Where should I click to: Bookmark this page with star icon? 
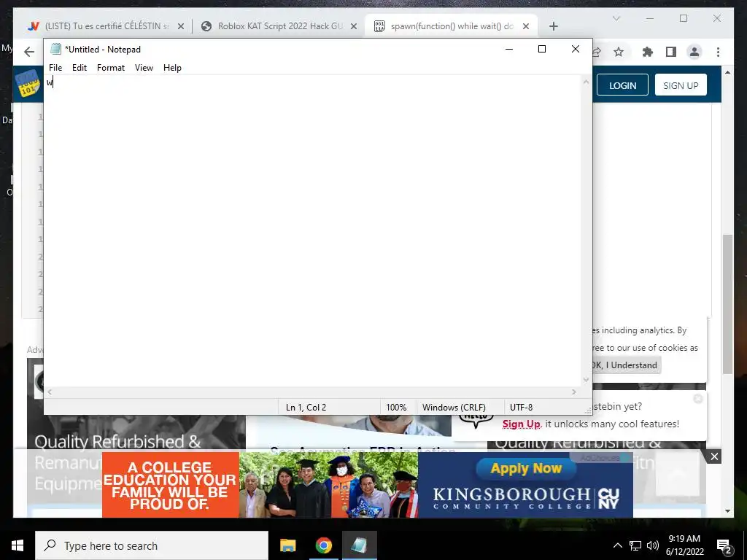(619, 52)
